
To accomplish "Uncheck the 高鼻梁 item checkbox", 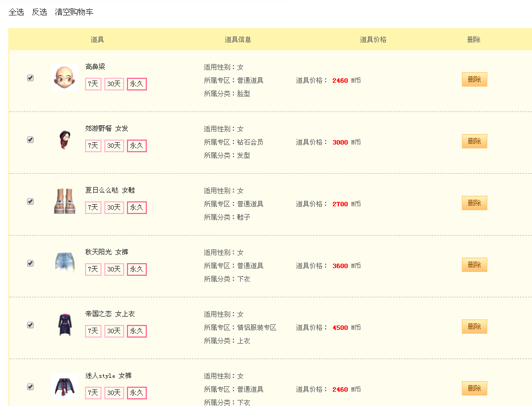I will pos(30,78).
